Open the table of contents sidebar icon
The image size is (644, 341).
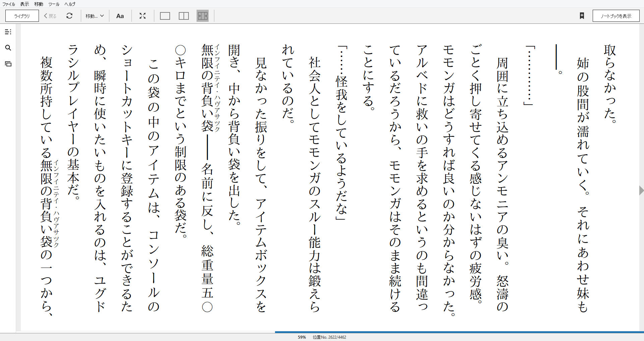(x=8, y=32)
